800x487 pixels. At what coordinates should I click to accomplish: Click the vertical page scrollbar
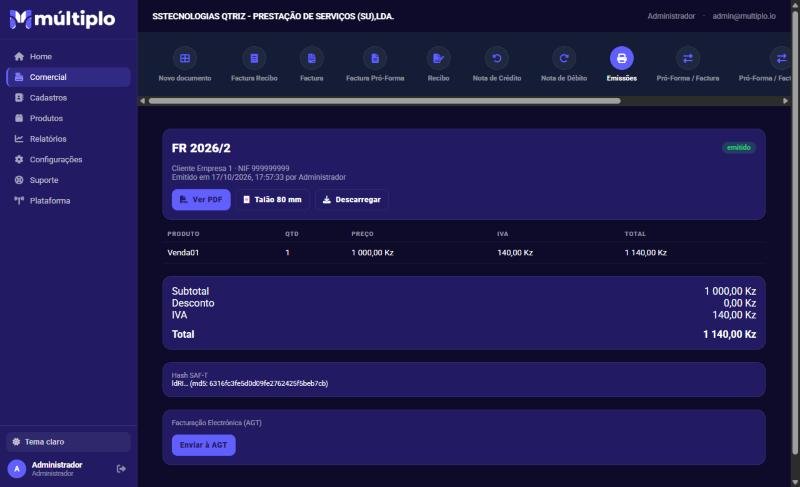tap(794, 235)
